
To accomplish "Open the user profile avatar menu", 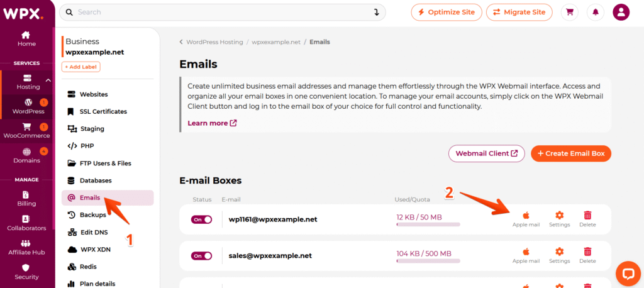I will pos(621,12).
